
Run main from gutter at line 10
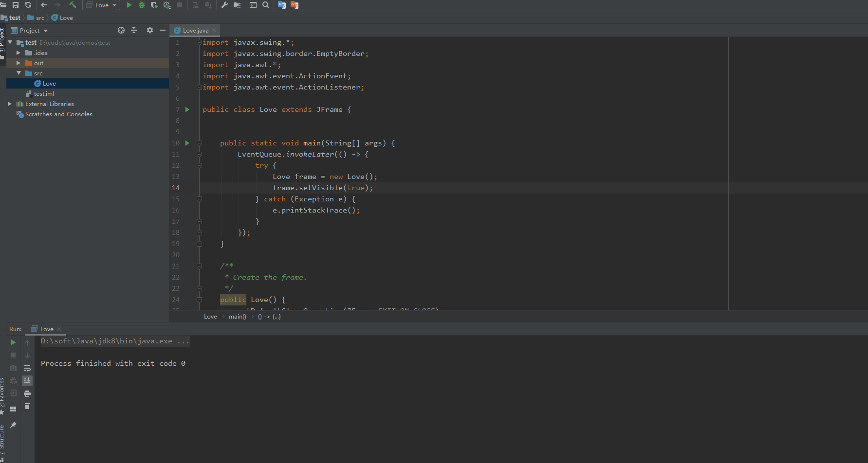click(187, 143)
